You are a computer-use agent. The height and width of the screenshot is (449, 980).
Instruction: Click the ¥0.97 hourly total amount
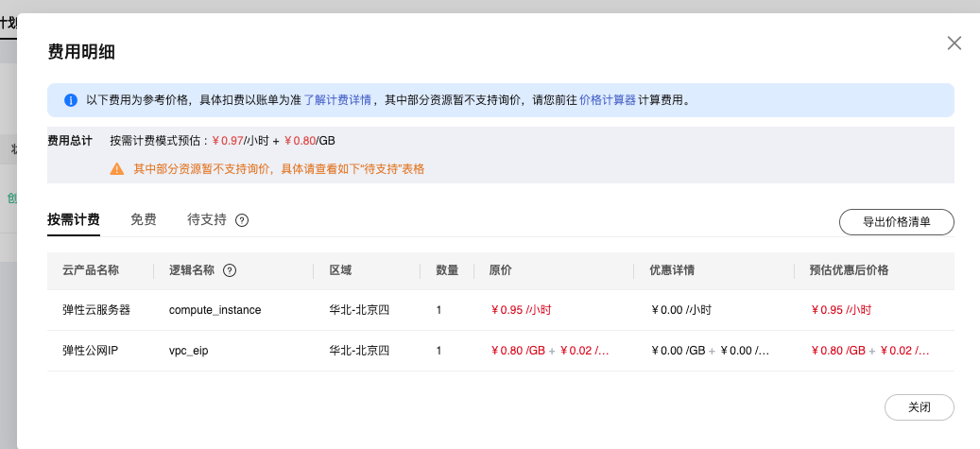pyautogui.click(x=227, y=141)
